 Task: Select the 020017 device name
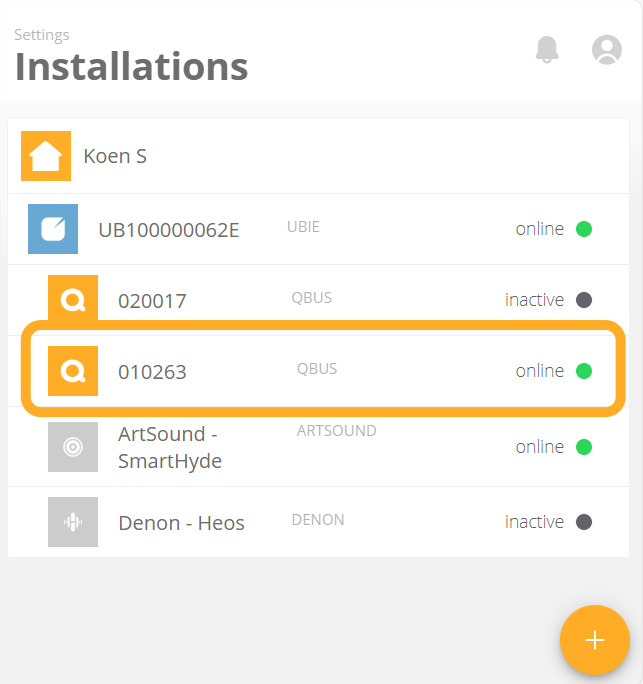coord(152,301)
